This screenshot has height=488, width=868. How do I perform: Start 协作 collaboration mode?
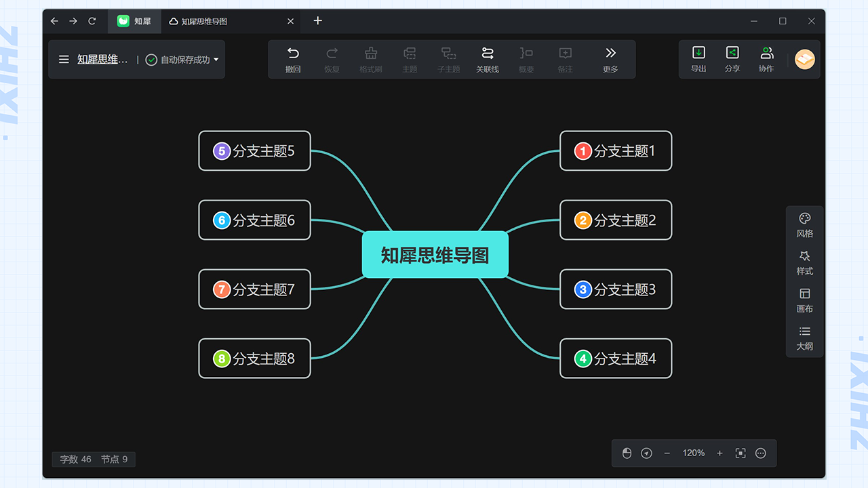766,59
